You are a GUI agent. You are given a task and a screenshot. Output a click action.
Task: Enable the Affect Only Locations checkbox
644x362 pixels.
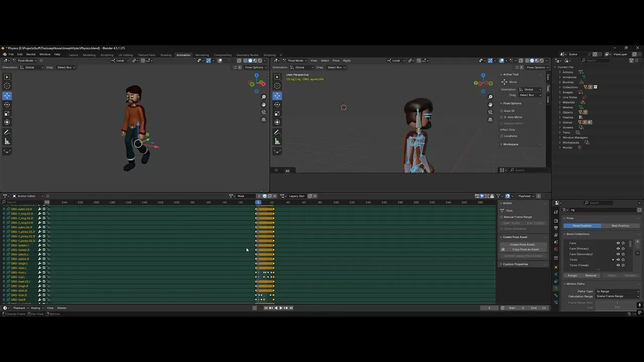pyautogui.click(x=502, y=136)
